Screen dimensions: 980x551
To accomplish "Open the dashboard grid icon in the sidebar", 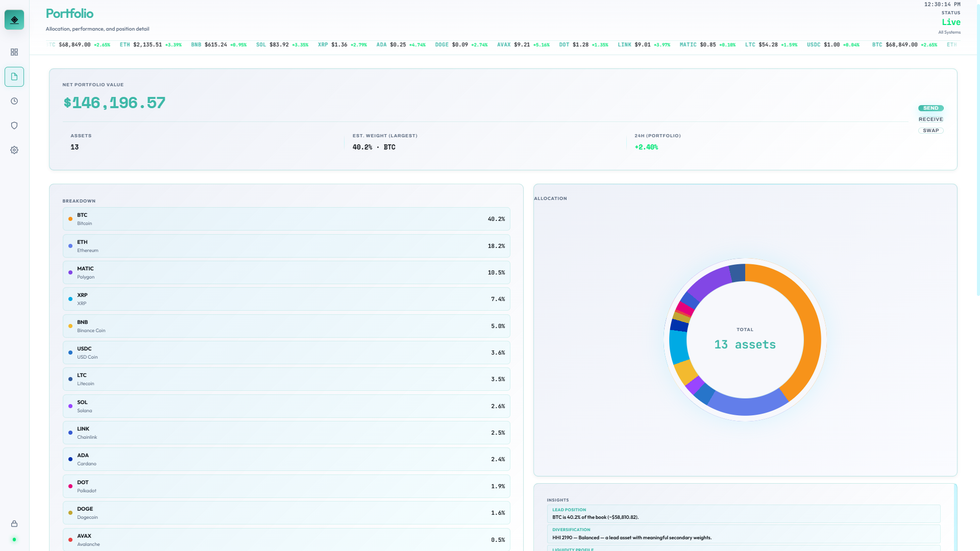I will click(14, 52).
